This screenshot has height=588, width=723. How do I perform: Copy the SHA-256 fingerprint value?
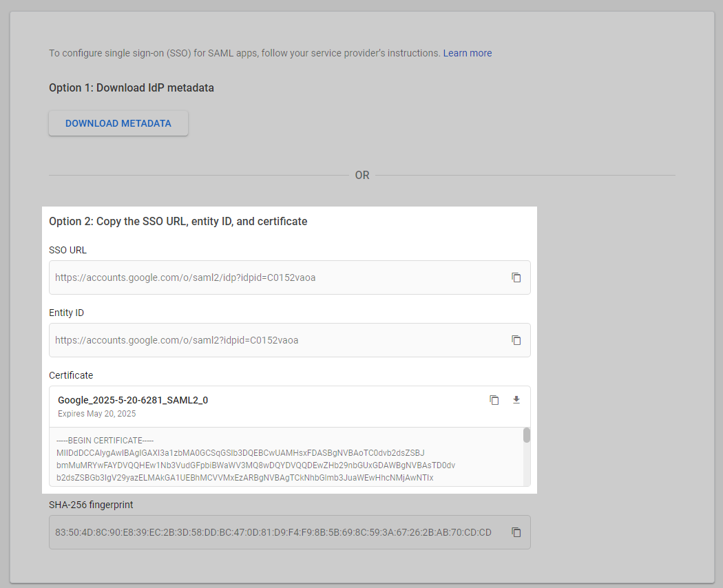coord(516,532)
